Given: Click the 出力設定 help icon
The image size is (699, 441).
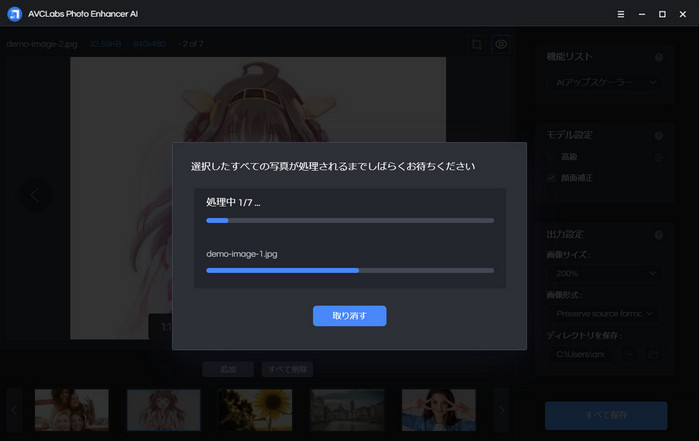Looking at the screenshot, I should tap(658, 235).
